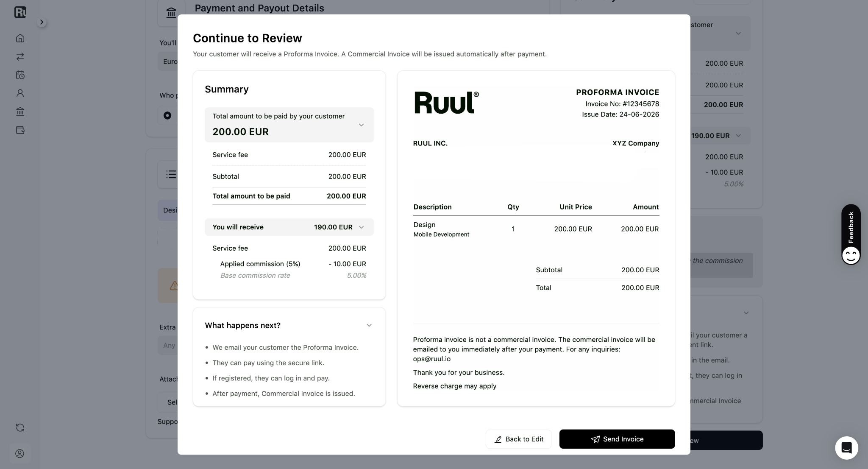Collapse the What happens next section
The width and height of the screenshot is (868, 469).
coord(369,325)
